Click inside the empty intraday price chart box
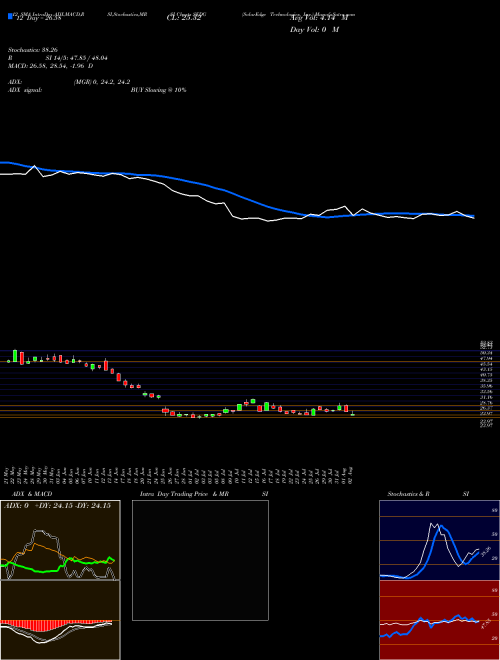This screenshot has height=660, width=500. pos(200,560)
